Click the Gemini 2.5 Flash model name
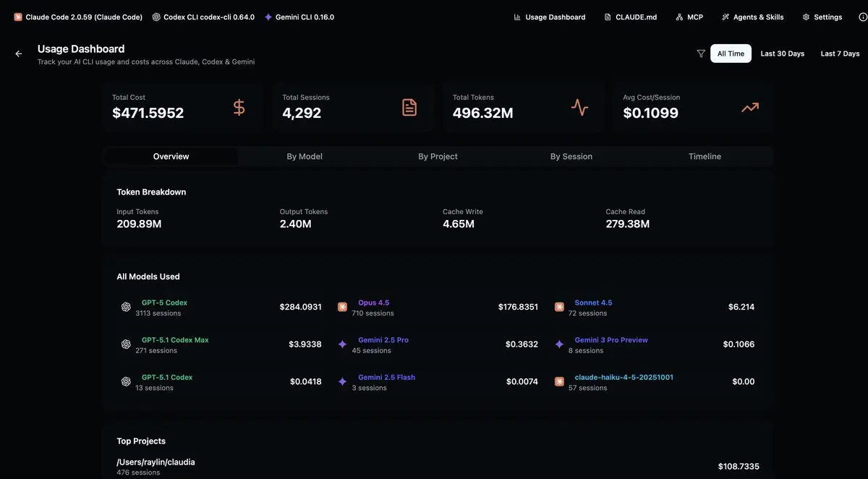The width and height of the screenshot is (868, 479). pyautogui.click(x=386, y=377)
